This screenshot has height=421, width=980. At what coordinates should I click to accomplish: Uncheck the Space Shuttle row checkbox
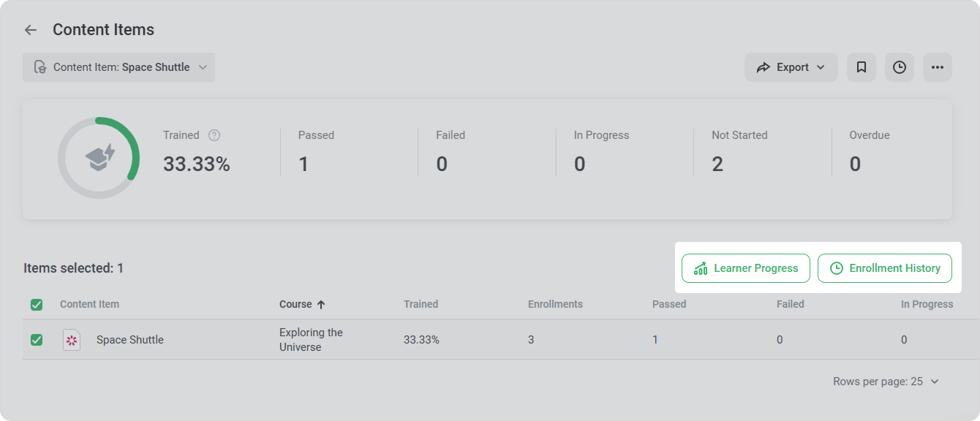click(37, 340)
